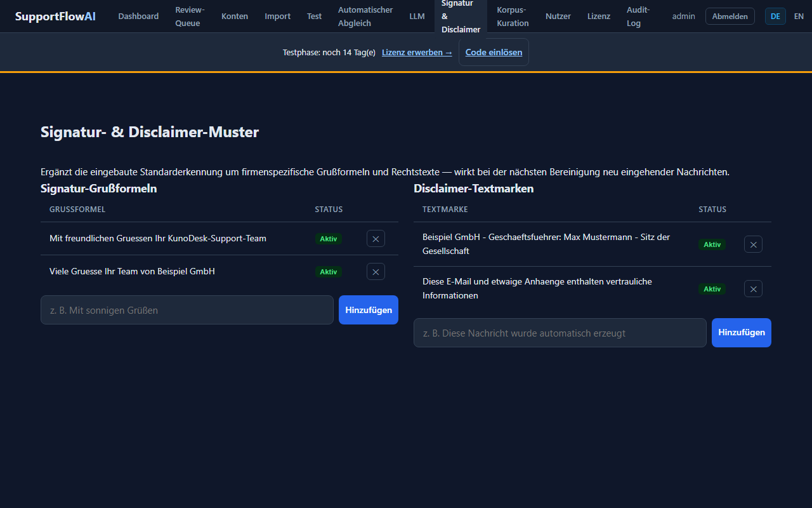
Task: Add a new Grußformel with Hinzufügen
Action: pos(369,310)
